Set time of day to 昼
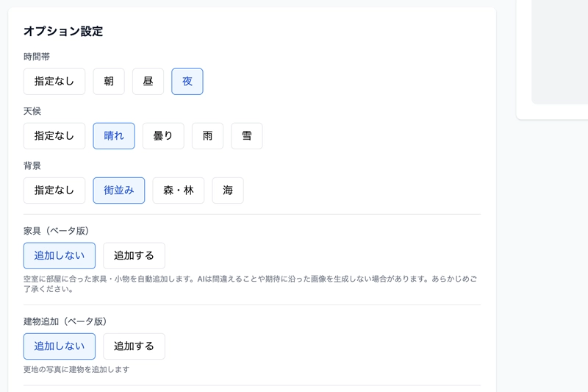 (148, 82)
